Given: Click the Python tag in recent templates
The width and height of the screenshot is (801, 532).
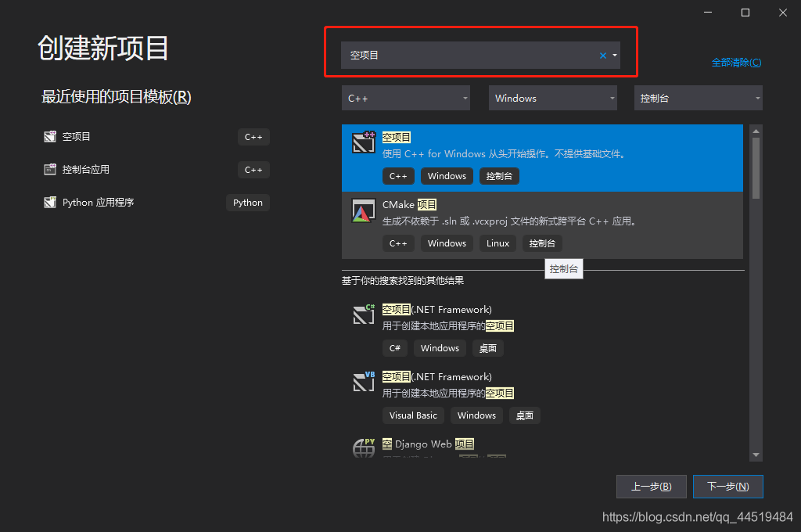Looking at the screenshot, I should click(248, 203).
